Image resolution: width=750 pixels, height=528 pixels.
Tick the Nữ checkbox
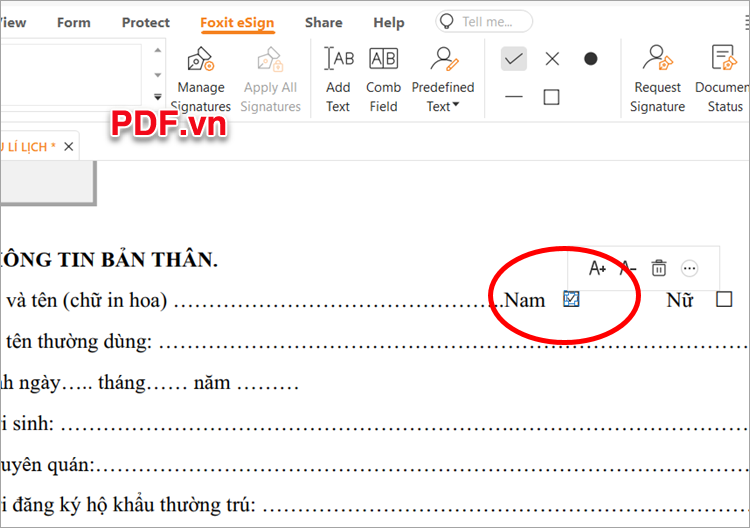(x=724, y=299)
